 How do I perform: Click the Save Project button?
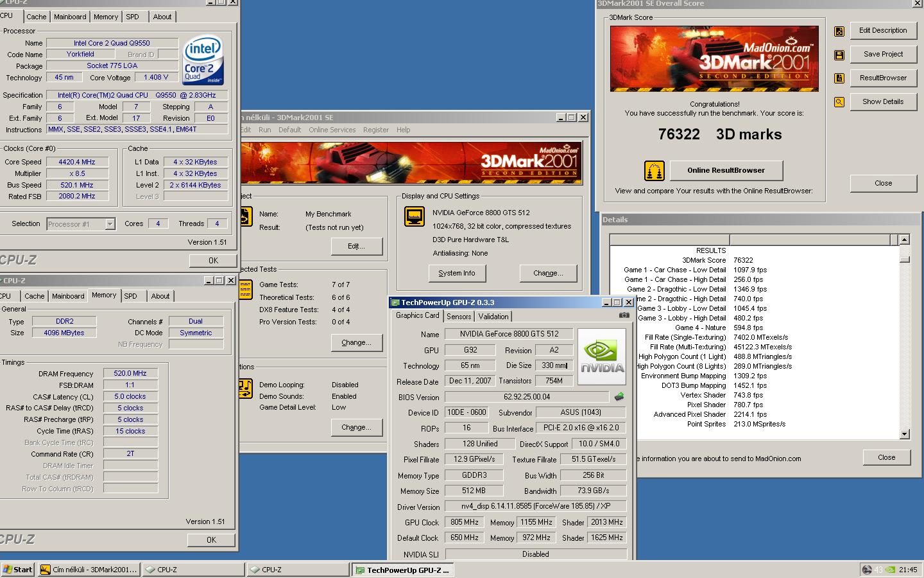click(883, 54)
